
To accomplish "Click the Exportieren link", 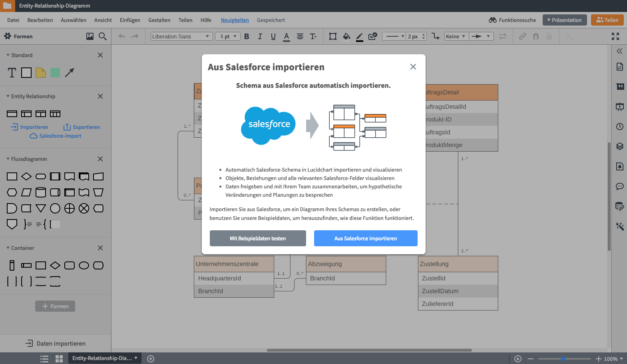I will point(82,127).
